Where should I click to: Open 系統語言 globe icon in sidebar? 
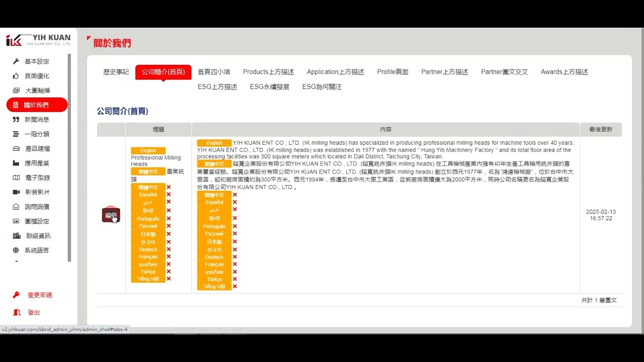pyautogui.click(x=16, y=250)
